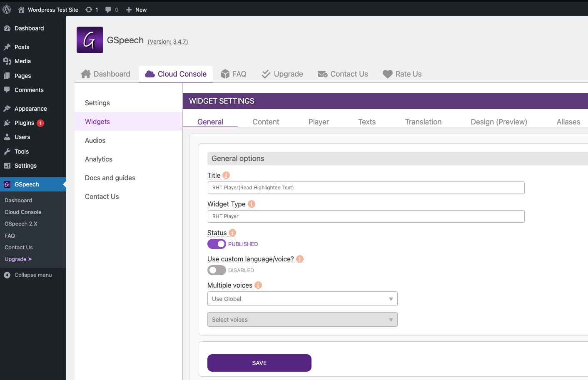Click the custom language/voice info icon
Viewport: 588px width, 380px height.
tap(300, 259)
